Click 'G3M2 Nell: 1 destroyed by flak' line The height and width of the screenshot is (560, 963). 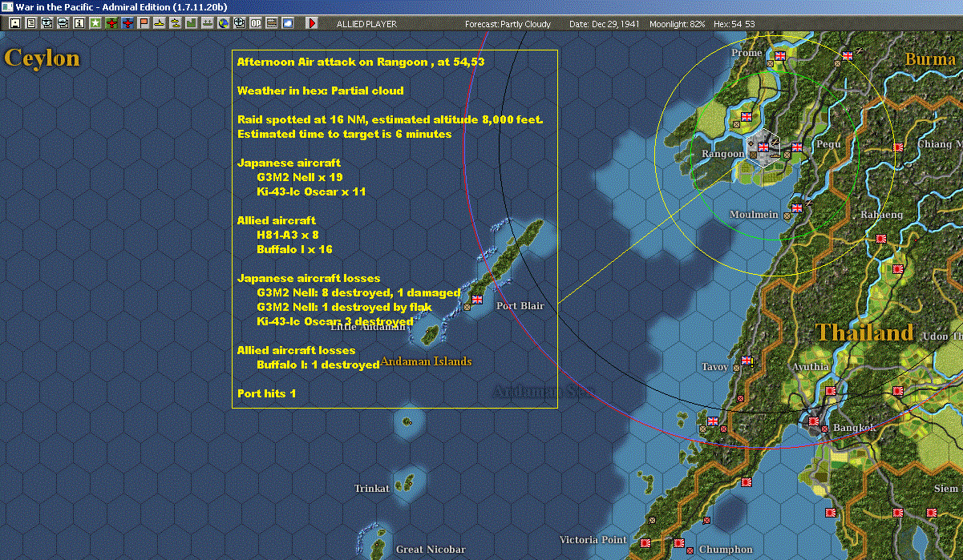[344, 307]
